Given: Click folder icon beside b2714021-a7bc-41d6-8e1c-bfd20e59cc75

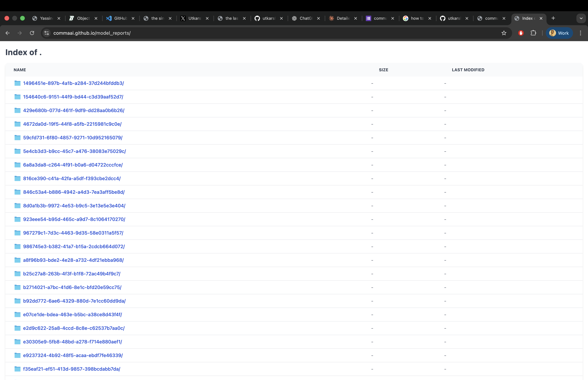Looking at the screenshot, I should [x=18, y=287].
